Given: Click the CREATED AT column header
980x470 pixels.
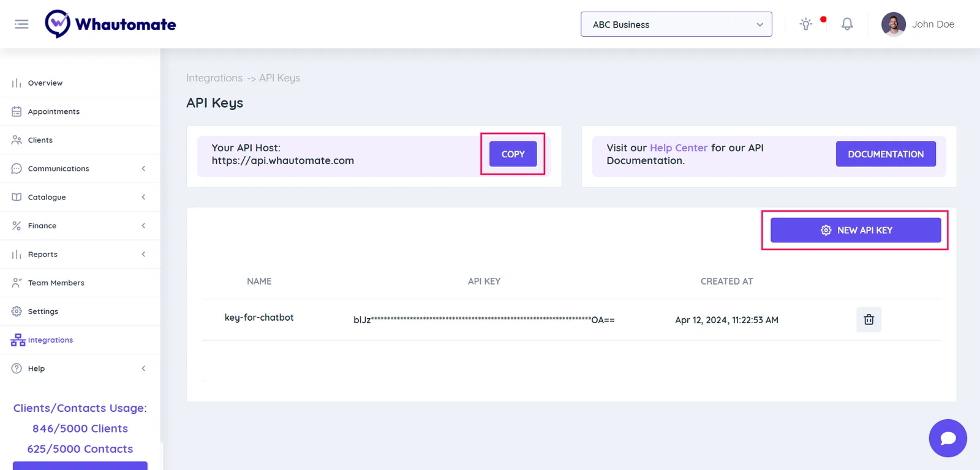Looking at the screenshot, I should [726, 282].
